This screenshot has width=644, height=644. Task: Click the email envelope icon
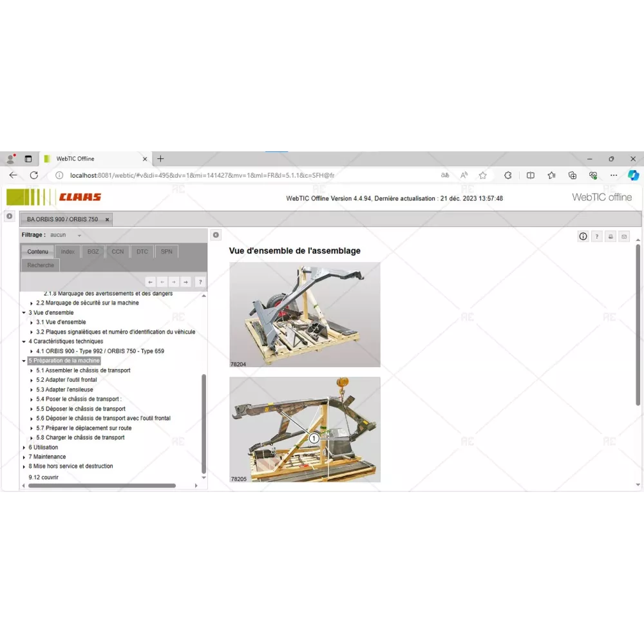pyautogui.click(x=624, y=236)
